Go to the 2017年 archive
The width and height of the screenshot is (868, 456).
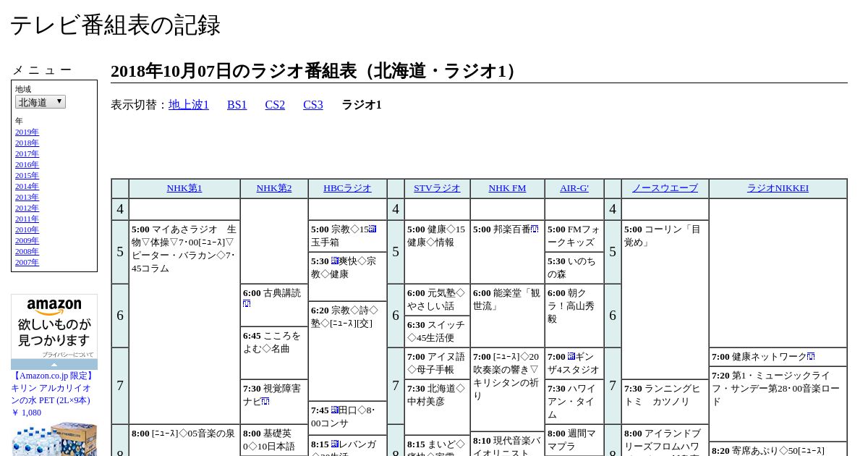point(27,153)
